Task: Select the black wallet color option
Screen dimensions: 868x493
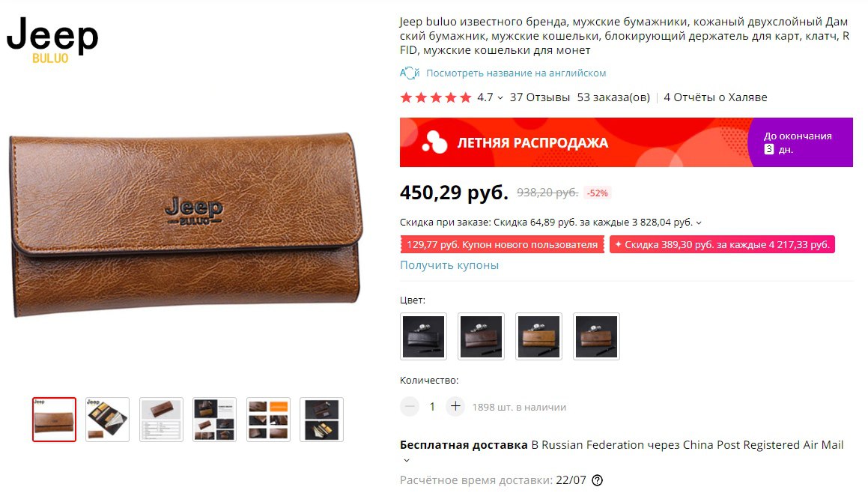Action: (423, 336)
